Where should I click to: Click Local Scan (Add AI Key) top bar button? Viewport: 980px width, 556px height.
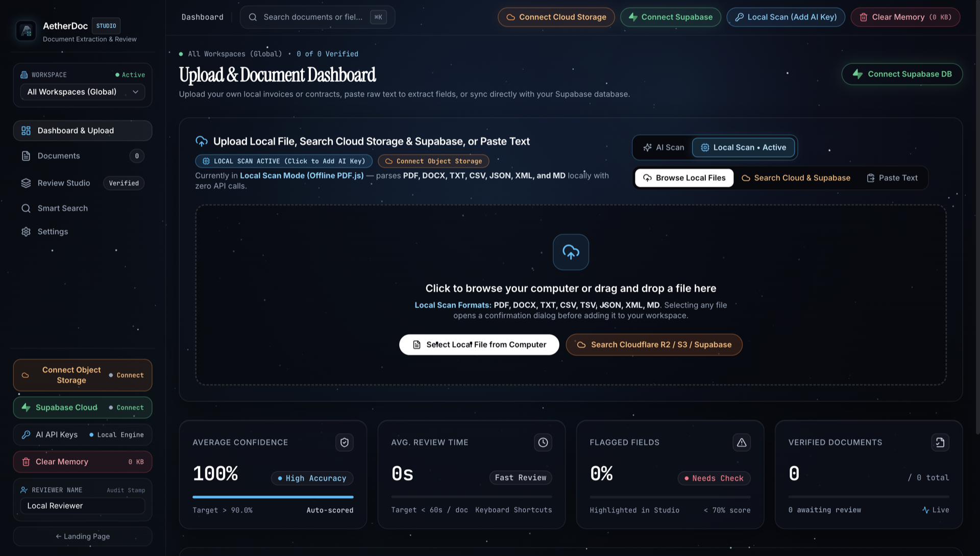tap(786, 17)
